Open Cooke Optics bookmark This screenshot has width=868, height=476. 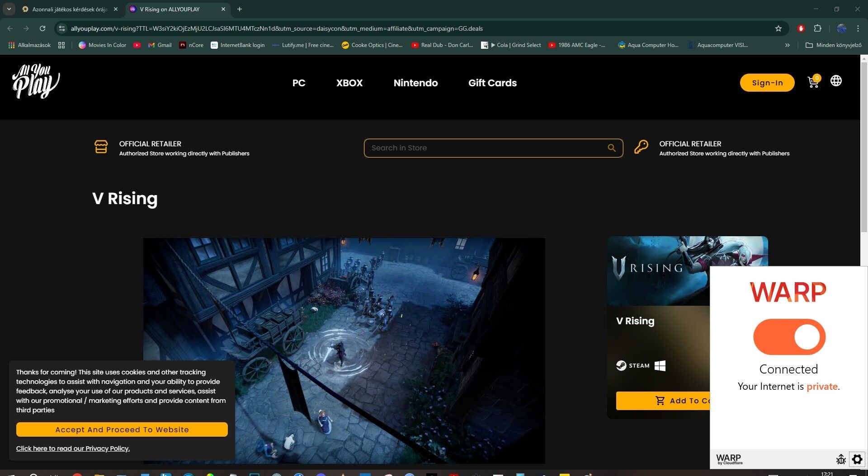pos(372,45)
